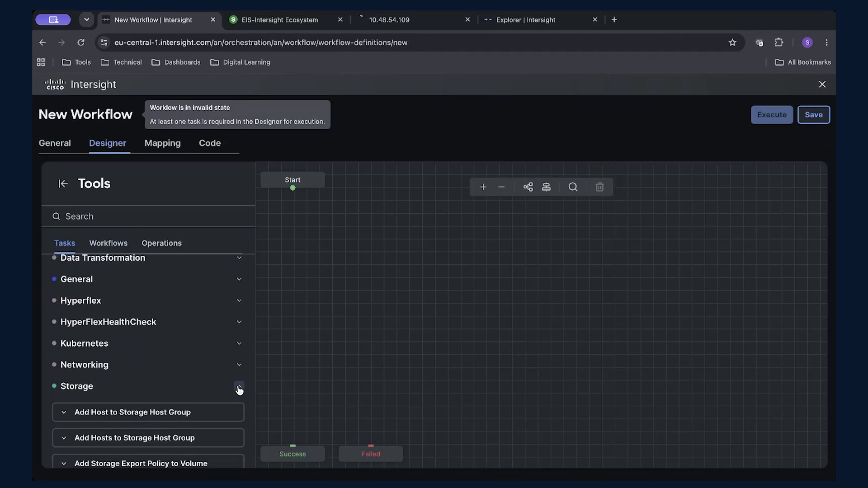
Task: Save the new workflow
Action: 814,115
